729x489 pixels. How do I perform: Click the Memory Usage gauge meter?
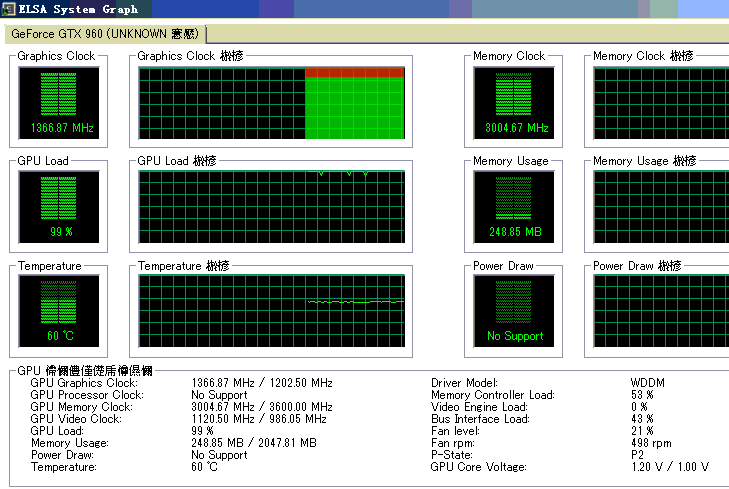pyautogui.click(x=514, y=207)
